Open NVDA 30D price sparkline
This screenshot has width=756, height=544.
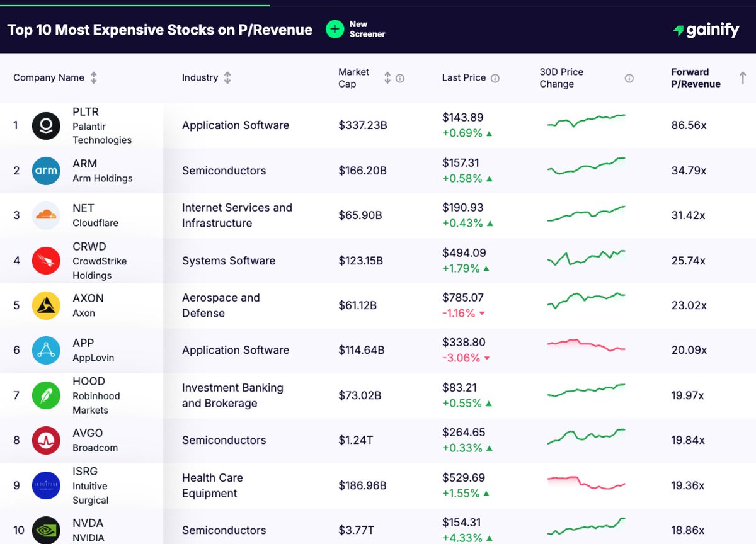pyautogui.click(x=586, y=526)
